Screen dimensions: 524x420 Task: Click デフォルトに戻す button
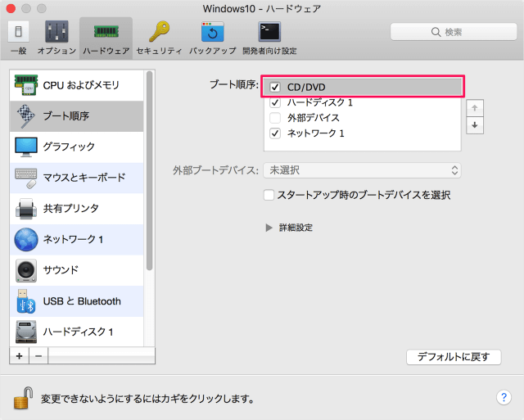point(454,357)
